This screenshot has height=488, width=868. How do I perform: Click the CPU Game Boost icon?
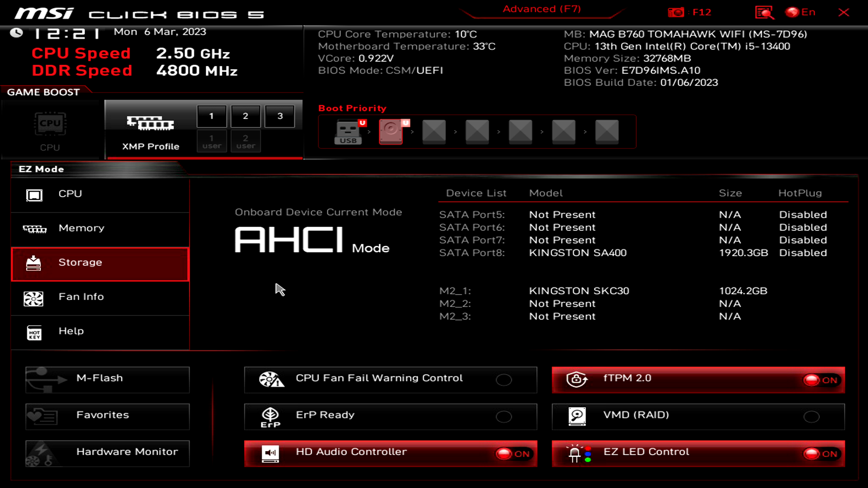point(50,124)
